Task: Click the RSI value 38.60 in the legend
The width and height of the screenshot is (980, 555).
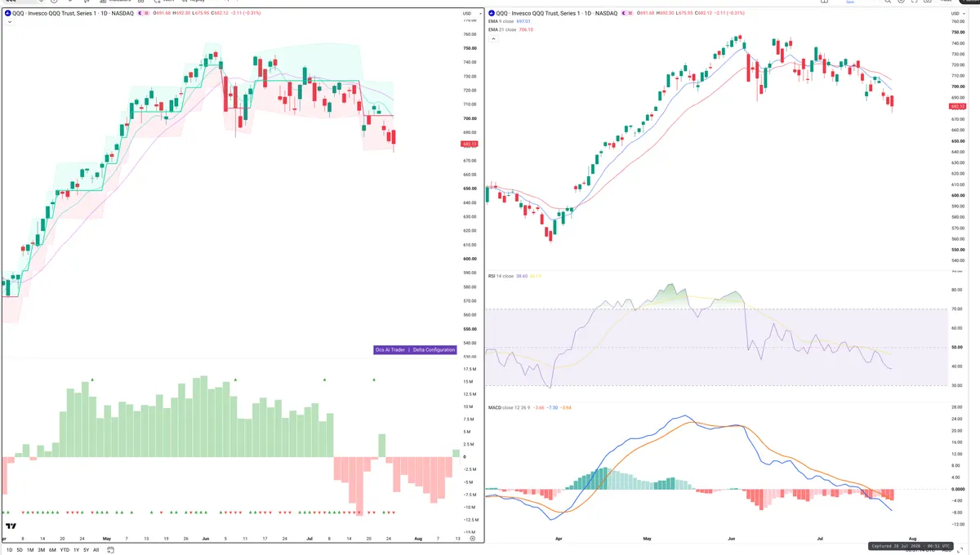Action: [523, 277]
